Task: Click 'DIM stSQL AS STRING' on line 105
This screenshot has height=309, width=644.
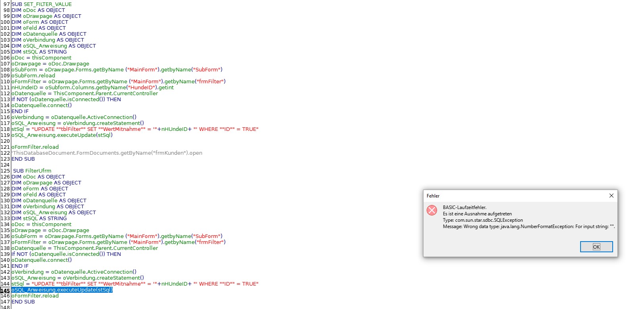Action: pyautogui.click(x=39, y=52)
